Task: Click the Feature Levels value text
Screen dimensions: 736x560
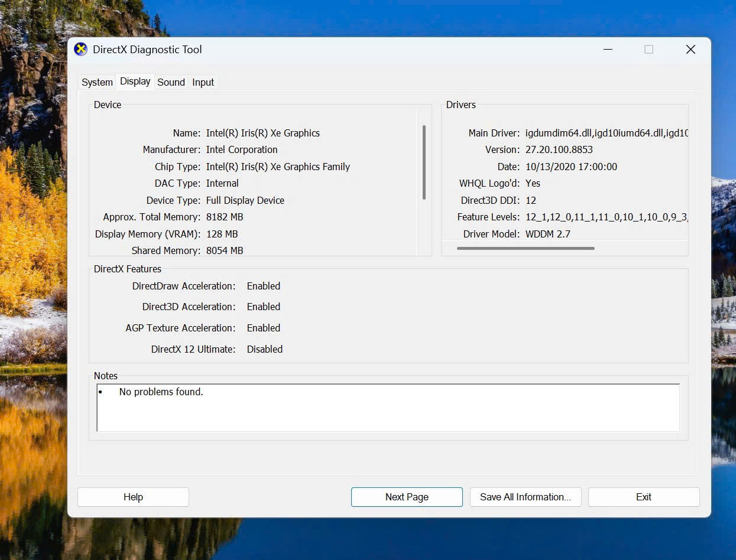Action: [x=606, y=217]
